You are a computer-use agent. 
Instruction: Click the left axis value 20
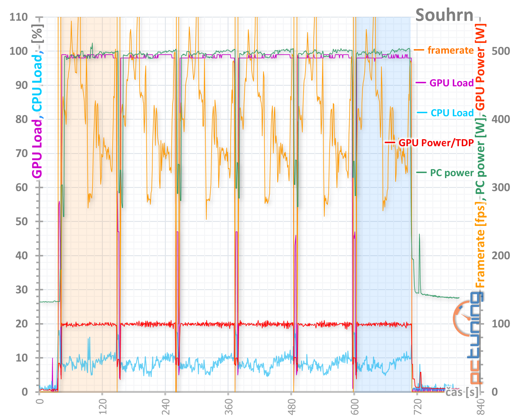click(x=22, y=324)
